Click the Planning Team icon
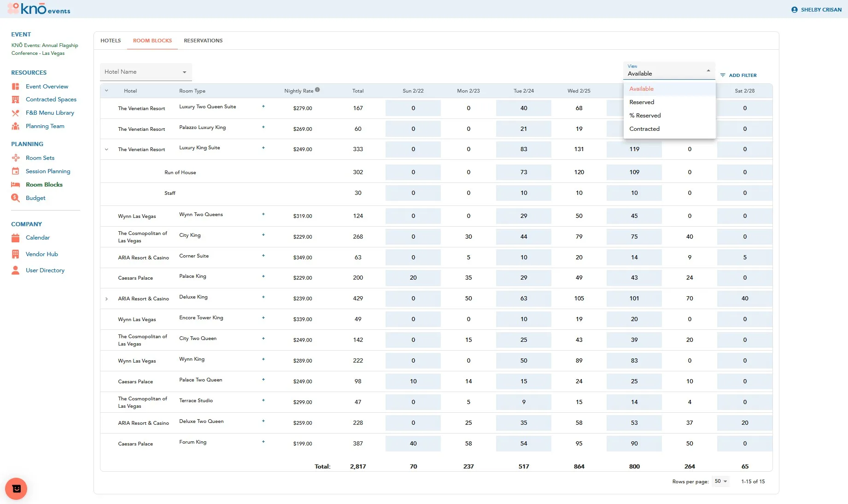 pos(15,126)
